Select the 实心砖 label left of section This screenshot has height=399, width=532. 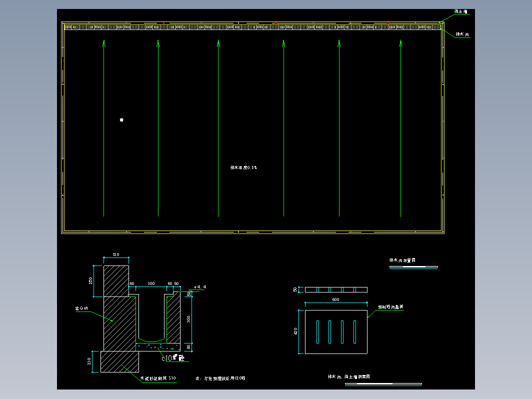81,308
